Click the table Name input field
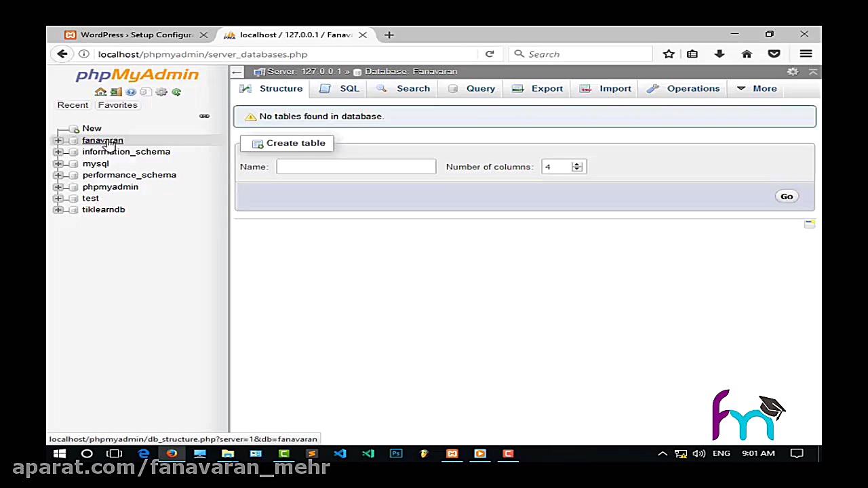 pos(356,167)
